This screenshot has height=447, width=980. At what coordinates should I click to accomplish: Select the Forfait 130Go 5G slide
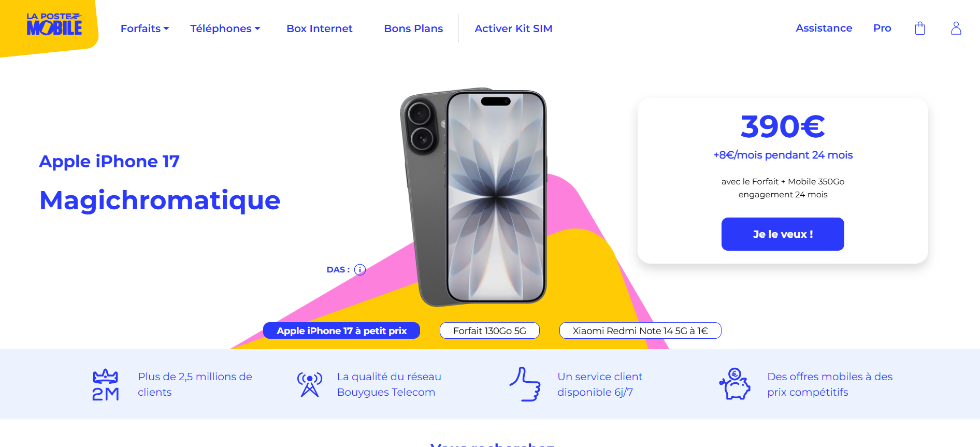489,330
